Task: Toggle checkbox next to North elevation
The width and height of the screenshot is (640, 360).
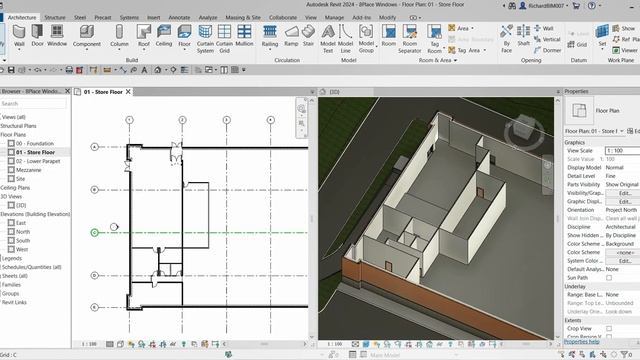Action: click(x=11, y=231)
